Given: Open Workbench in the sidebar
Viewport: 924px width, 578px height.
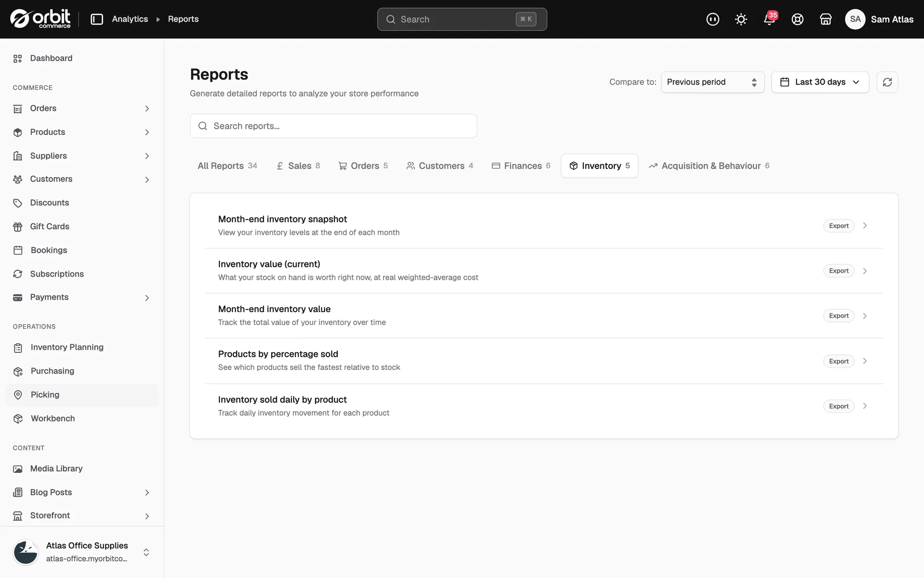Looking at the screenshot, I should [x=82, y=418].
